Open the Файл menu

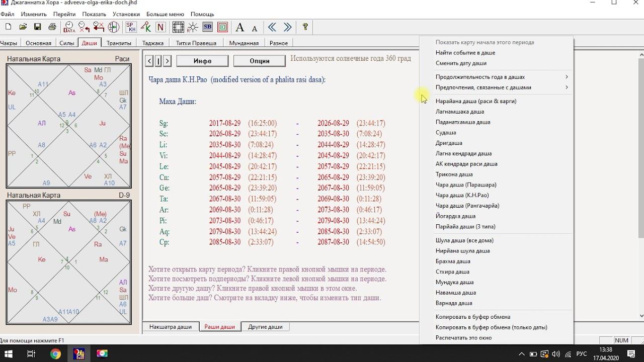click(x=7, y=14)
